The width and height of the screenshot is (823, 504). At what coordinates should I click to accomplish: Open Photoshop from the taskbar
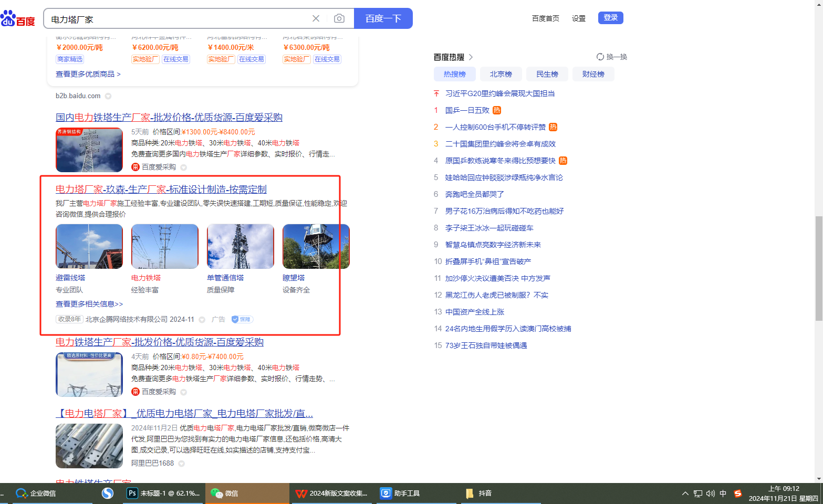164,493
